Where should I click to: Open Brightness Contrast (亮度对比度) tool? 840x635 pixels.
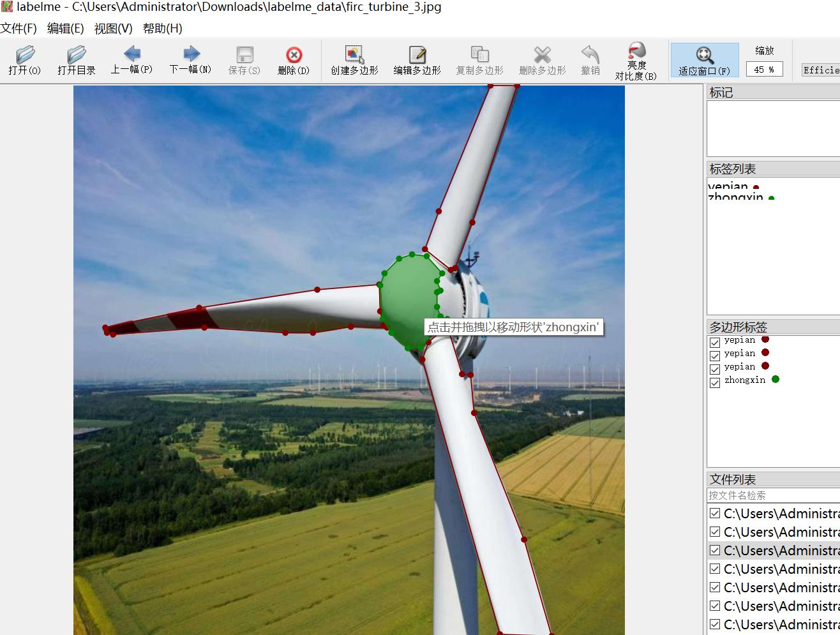[636, 61]
